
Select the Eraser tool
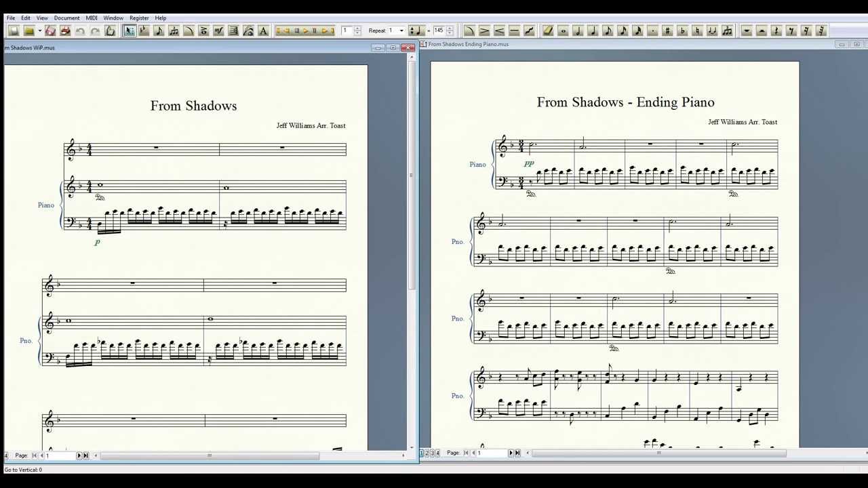(548, 30)
